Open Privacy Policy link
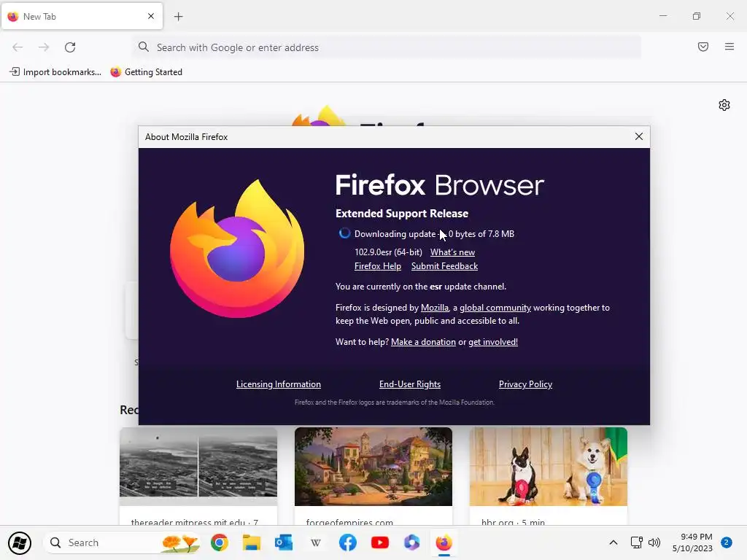 coord(525,384)
